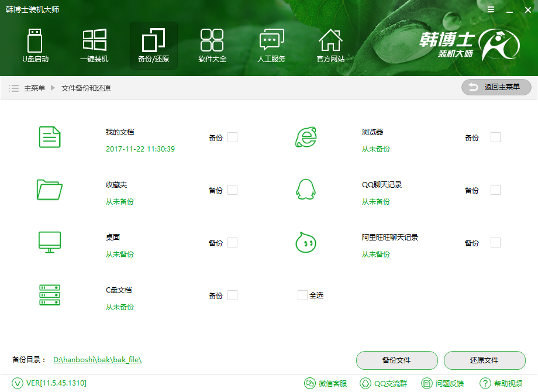Enable backup for 浏览器
The image size is (538, 392).
pos(495,137)
